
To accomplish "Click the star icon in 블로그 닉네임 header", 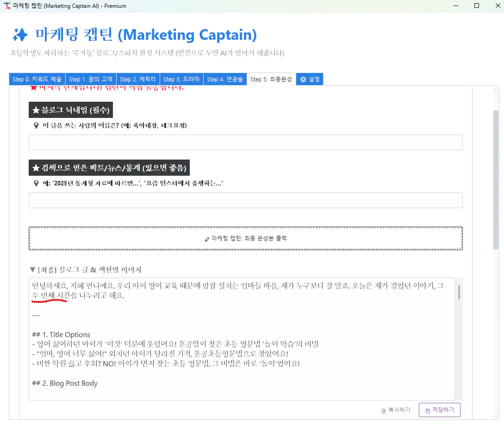I will click(35, 110).
